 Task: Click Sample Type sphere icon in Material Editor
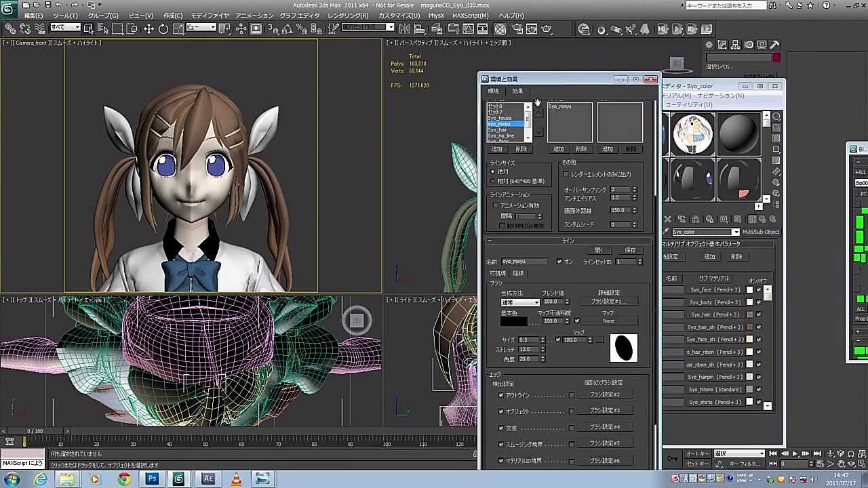[x=776, y=117]
